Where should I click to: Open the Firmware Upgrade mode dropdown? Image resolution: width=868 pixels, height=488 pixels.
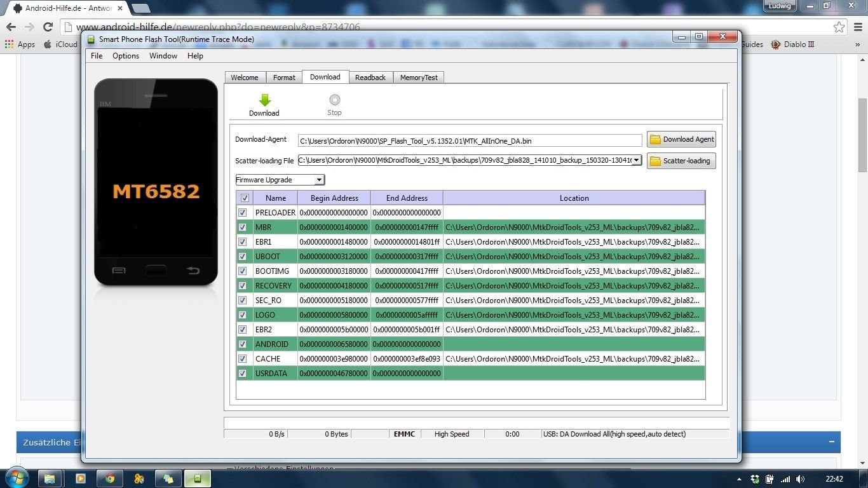coord(280,180)
